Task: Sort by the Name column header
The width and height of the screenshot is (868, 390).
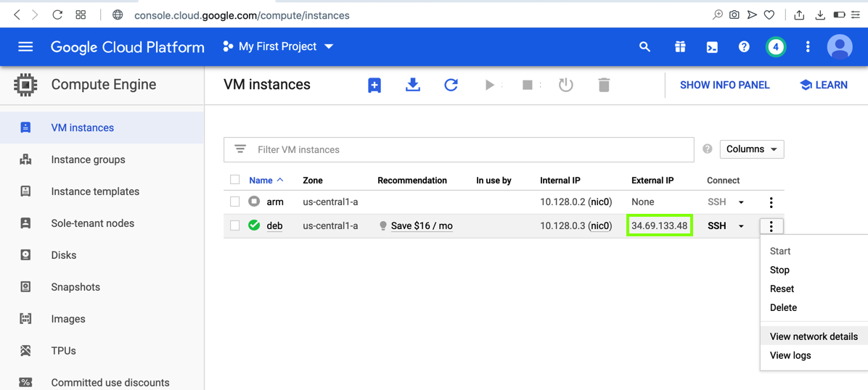Action: [266, 181]
